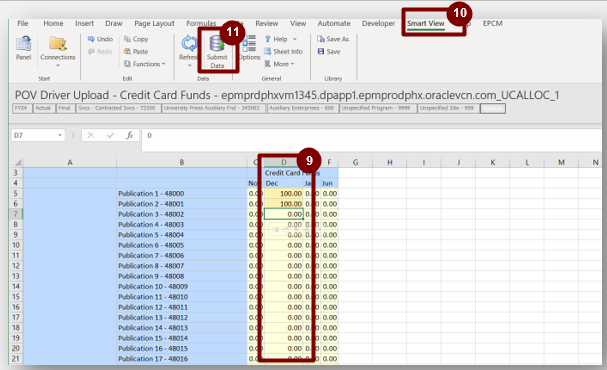607x370 pixels.
Task: Paste data points with Paste
Action: pyautogui.click(x=136, y=51)
